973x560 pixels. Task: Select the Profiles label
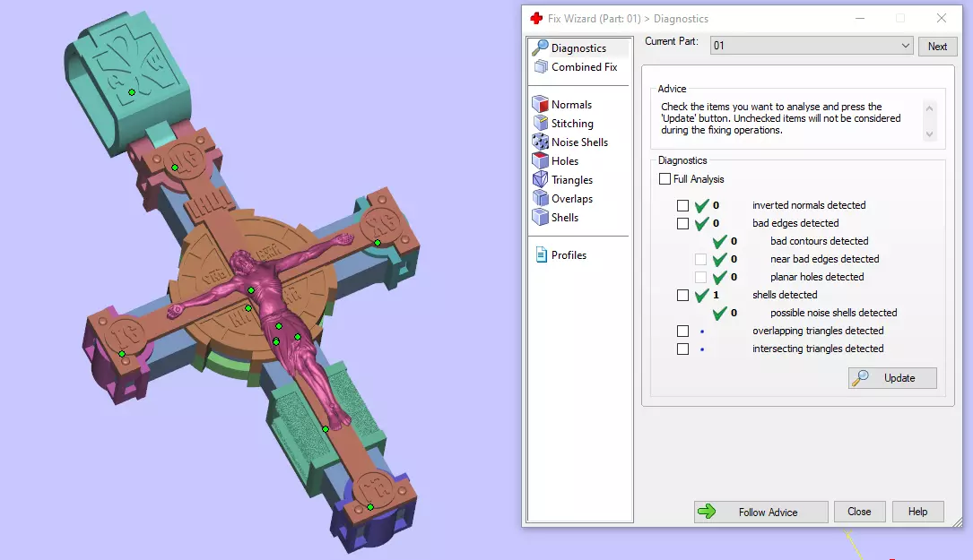(x=569, y=254)
